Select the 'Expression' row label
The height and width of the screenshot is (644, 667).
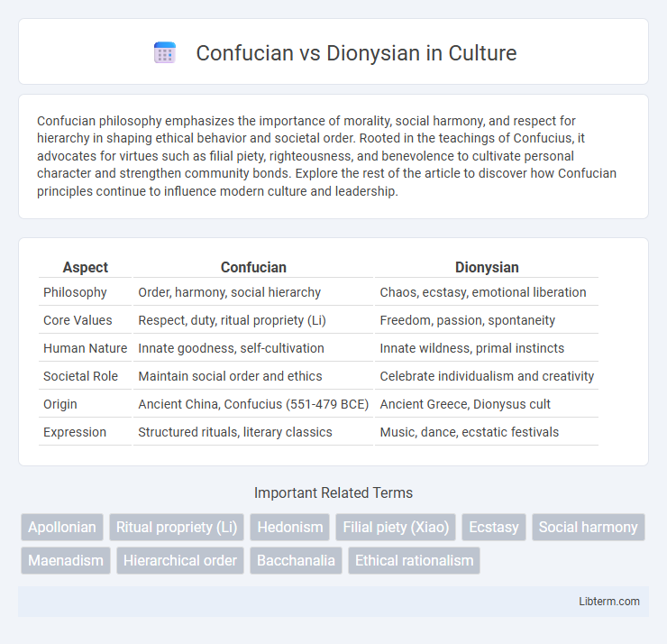[x=75, y=432]
